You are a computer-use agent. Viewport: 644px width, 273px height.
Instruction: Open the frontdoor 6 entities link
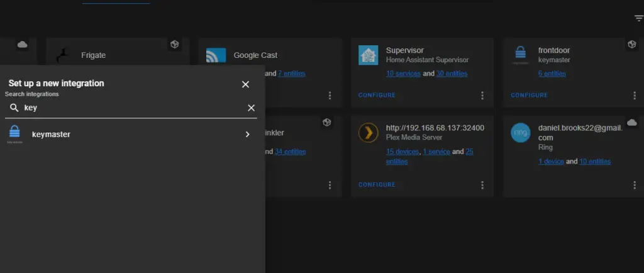(x=552, y=74)
